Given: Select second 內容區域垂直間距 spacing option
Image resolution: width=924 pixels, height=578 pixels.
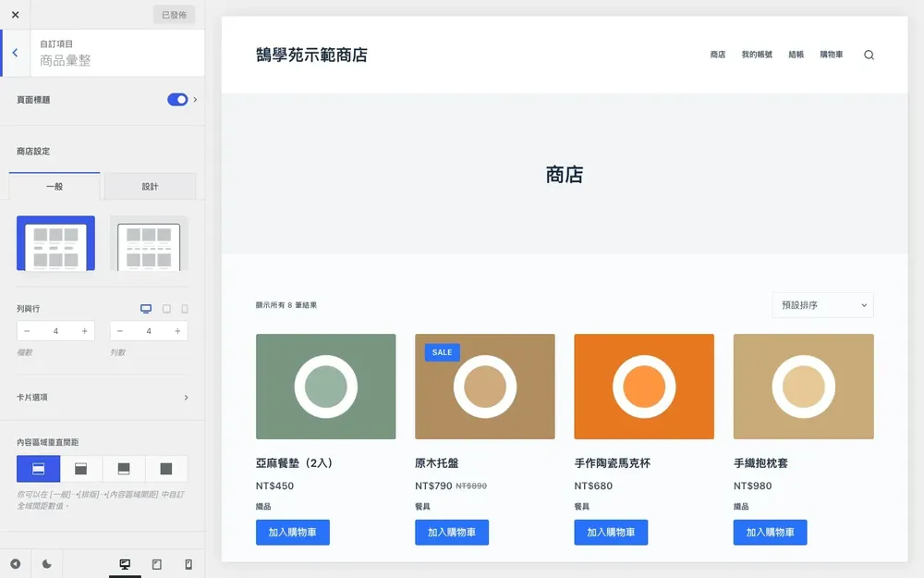Looking at the screenshot, I should pyautogui.click(x=80, y=469).
